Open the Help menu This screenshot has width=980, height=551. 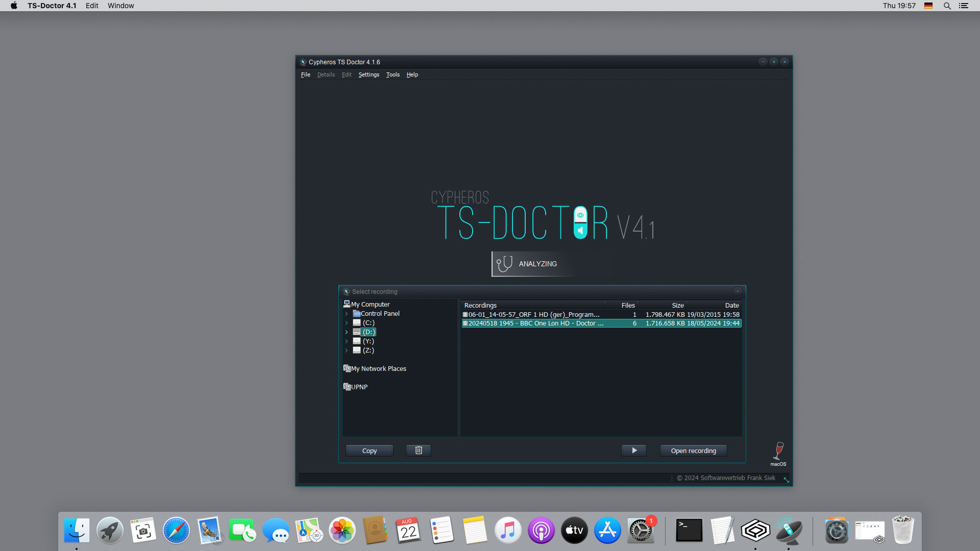[x=412, y=74]
